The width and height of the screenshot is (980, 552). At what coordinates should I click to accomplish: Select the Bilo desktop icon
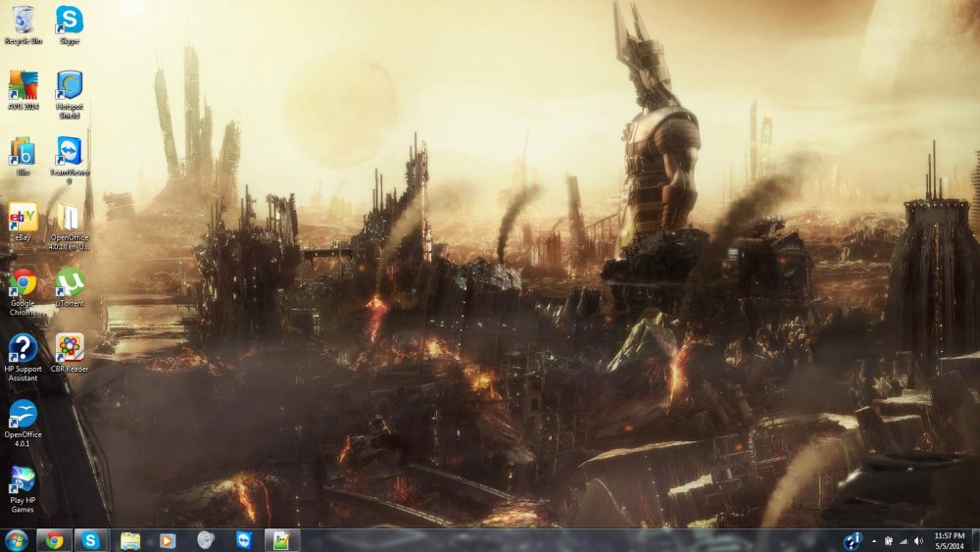(23, 152)
